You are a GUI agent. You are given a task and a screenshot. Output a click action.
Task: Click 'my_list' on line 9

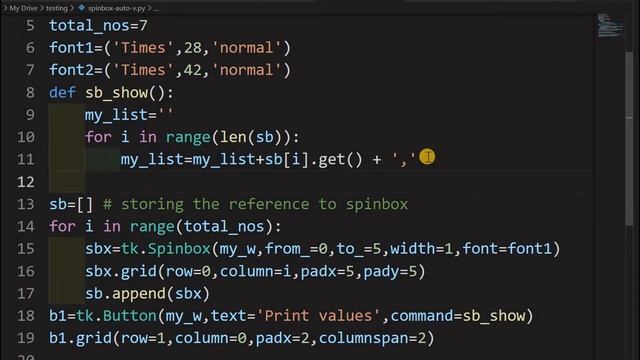tap(116, 115)
